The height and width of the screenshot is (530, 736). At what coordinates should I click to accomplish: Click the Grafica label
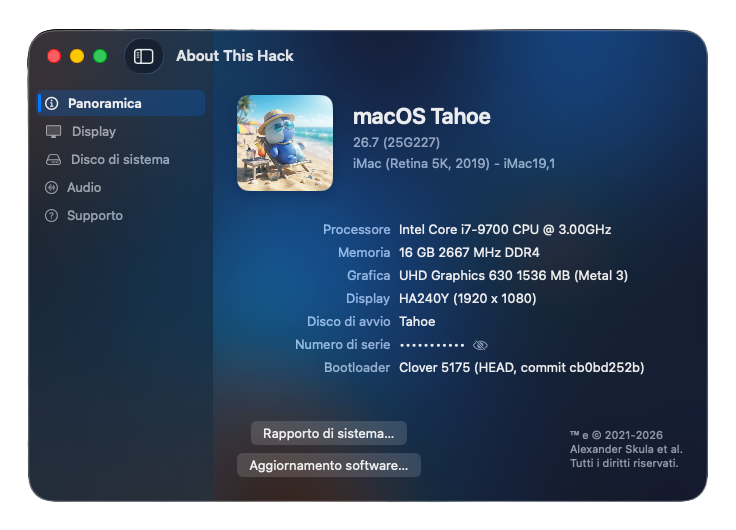click(x=368, y=276)
